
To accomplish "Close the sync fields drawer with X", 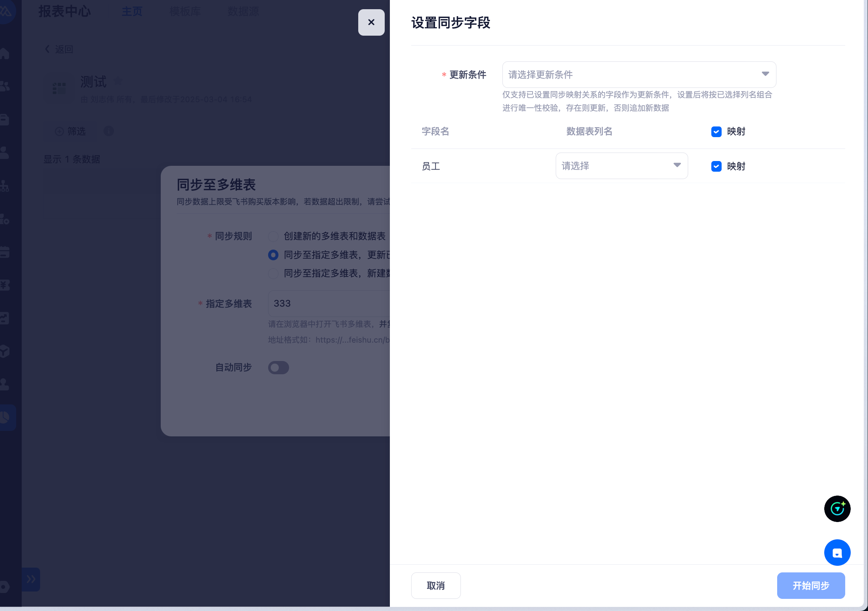I will 371,22.
